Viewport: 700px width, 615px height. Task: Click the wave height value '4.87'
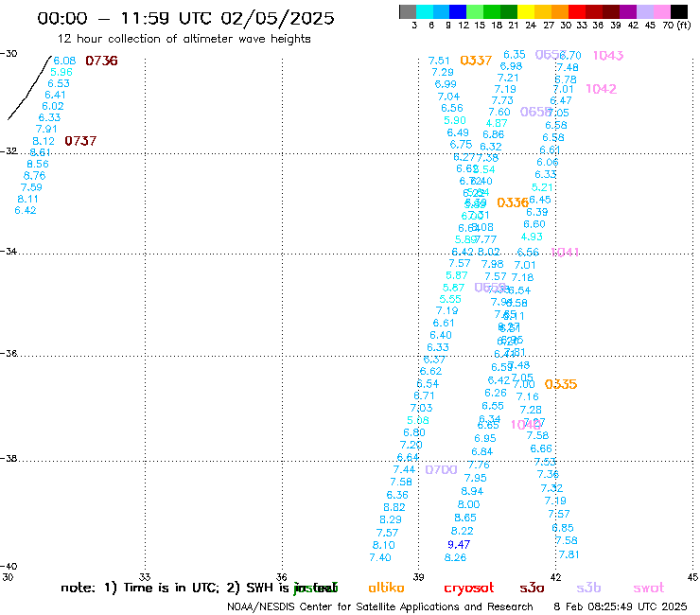497,123
